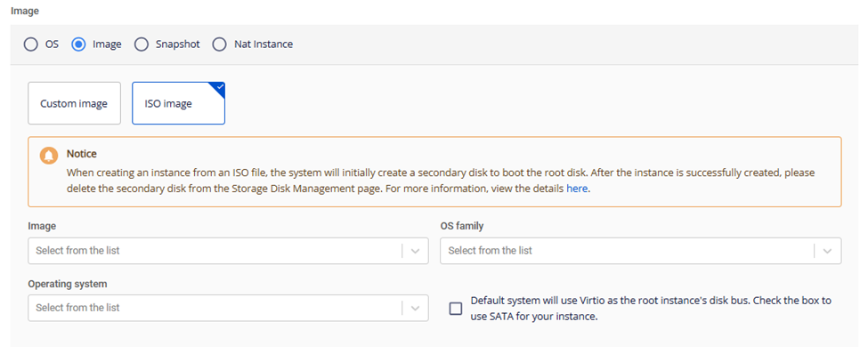Click the Notice bell icon
Image resolution: width=868 pixels, height=354 pixels.
(49, 156)
